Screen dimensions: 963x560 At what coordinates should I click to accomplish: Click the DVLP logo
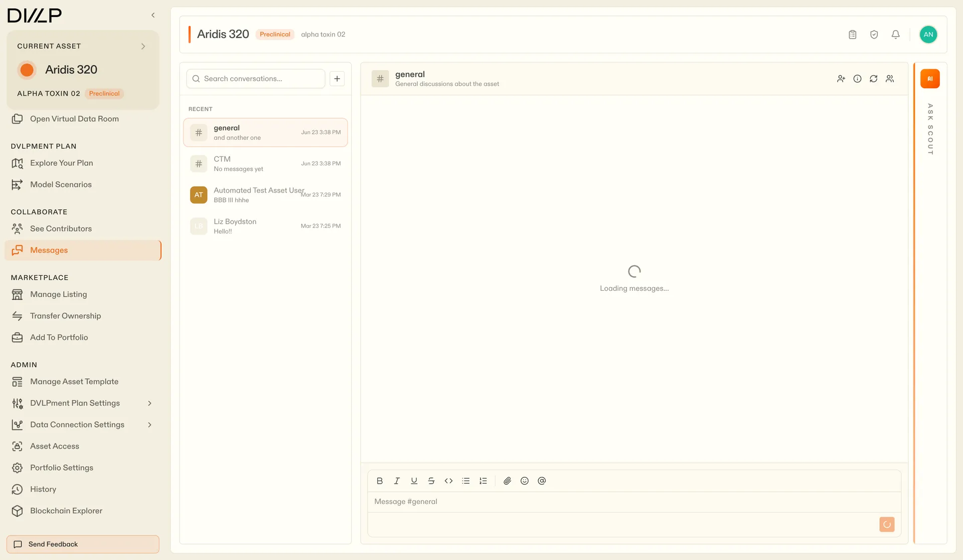35,16
